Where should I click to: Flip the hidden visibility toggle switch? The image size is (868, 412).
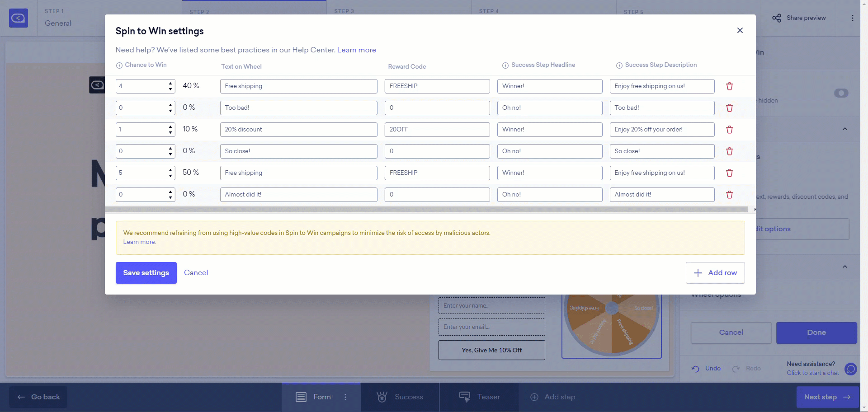pyautogui.click(x=841, y=94)
